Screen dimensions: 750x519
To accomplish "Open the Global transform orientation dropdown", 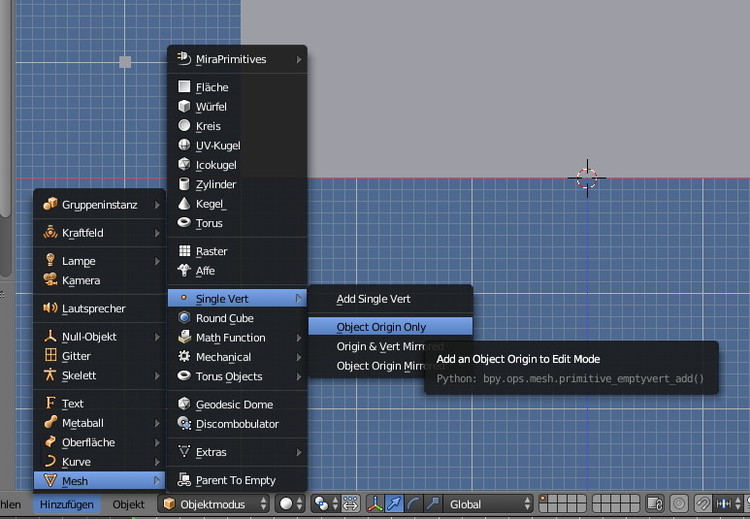I will (x=489, y=504).
